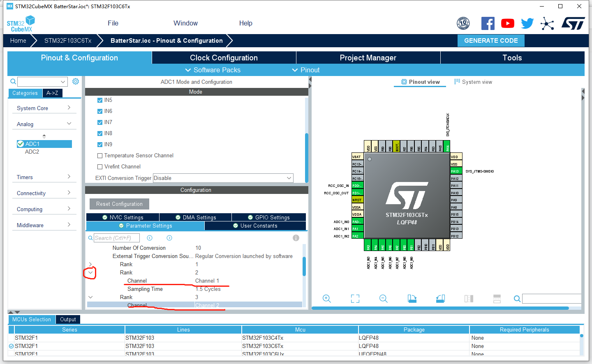Expand the Timers category in sidebar
The width and height of the screenshot is (592, 364).
pos(44,177)
